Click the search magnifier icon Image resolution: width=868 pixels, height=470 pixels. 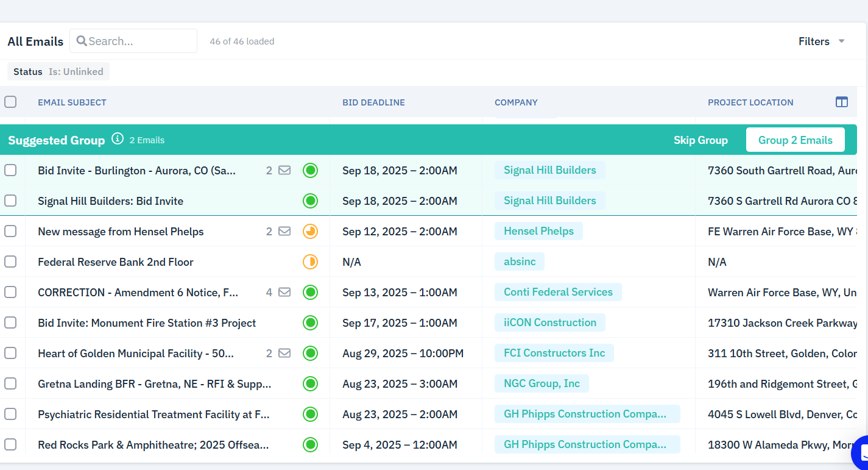[x=82, y=41]
